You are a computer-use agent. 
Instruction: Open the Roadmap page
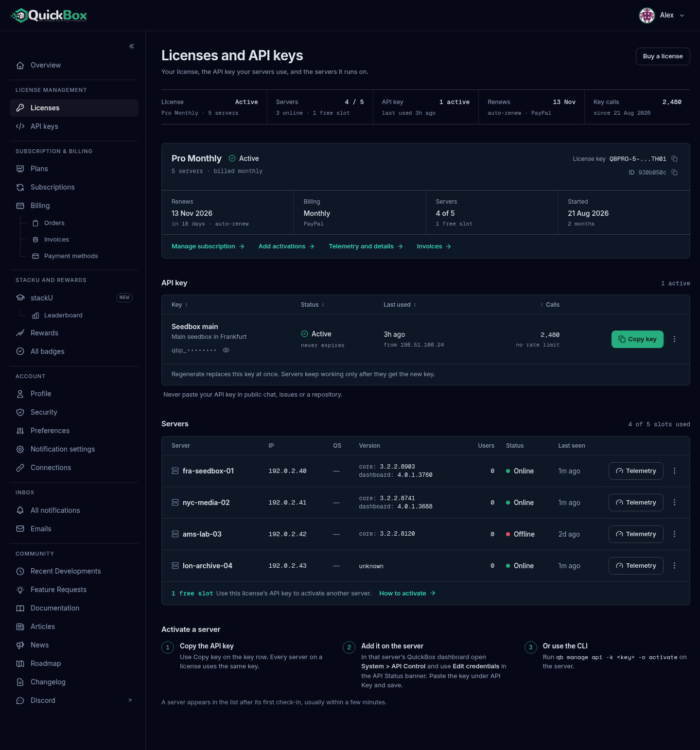[74, 663]
